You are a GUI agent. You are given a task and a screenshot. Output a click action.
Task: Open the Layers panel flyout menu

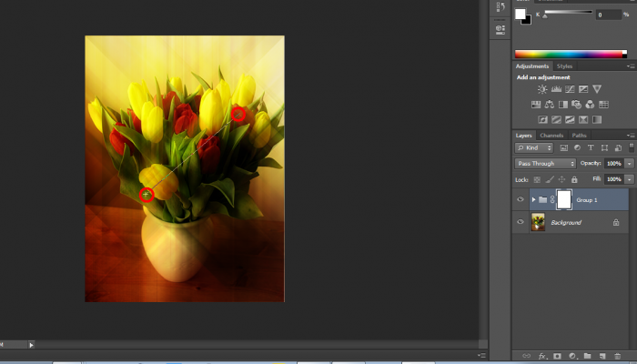point(630,136)
